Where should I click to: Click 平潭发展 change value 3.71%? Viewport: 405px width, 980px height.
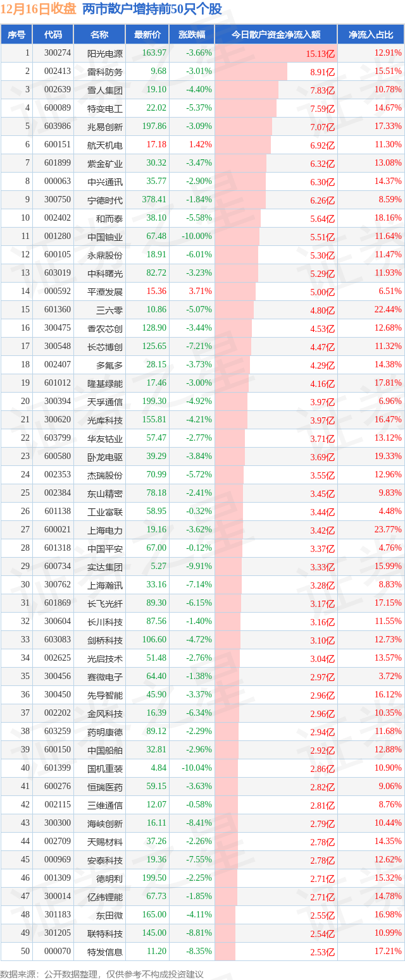201,291
